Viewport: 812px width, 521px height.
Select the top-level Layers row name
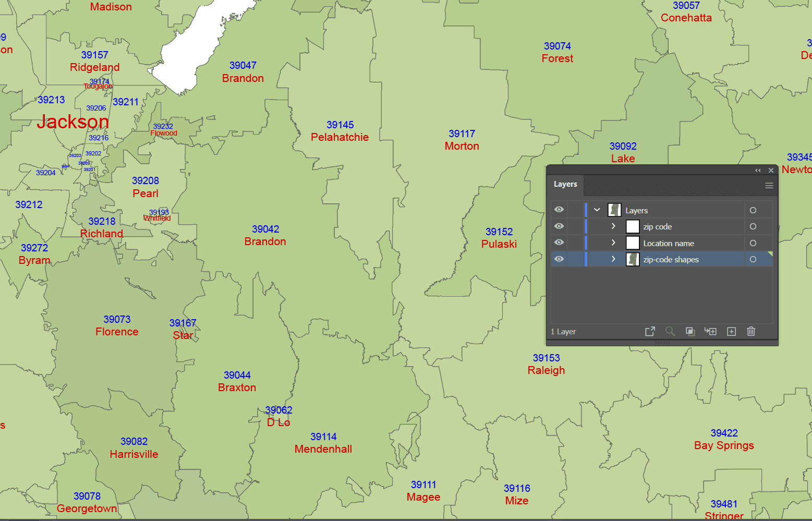636,211
